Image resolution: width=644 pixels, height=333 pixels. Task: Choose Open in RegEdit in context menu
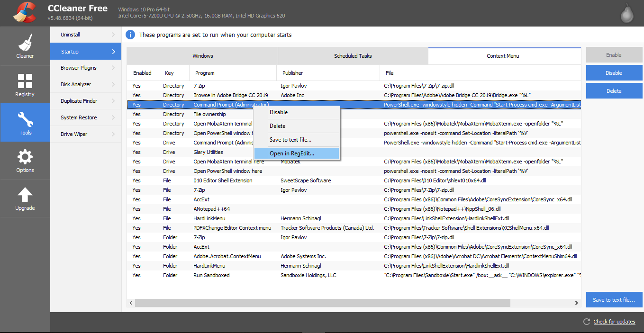297,153
